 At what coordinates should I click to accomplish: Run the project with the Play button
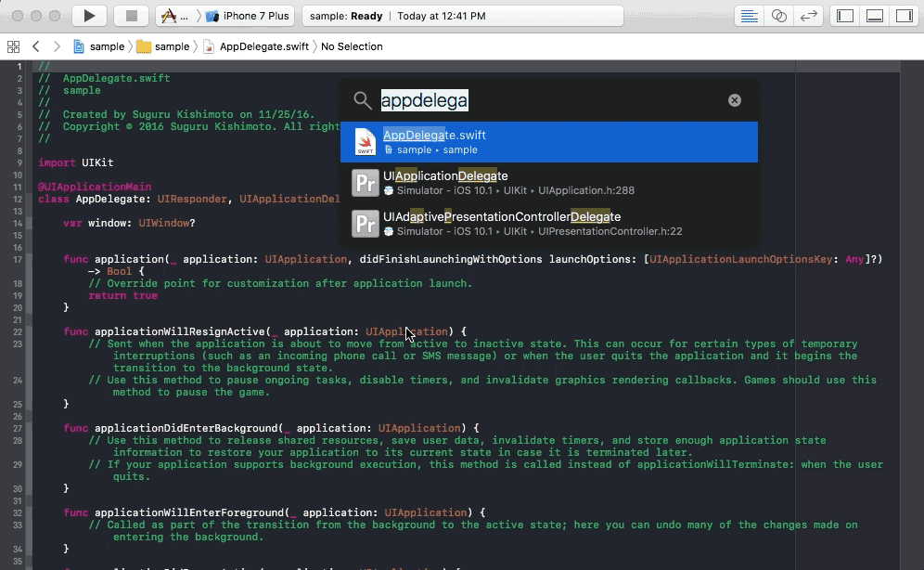click(x=89, y=16)
